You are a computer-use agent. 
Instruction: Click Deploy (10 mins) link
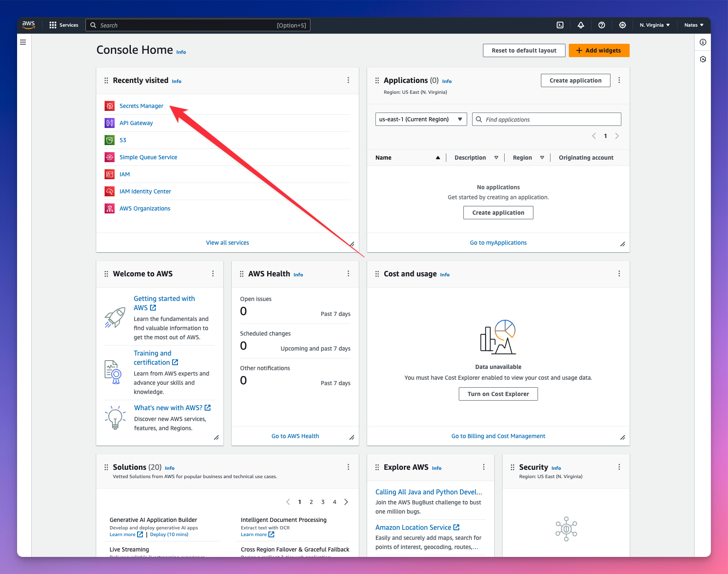coord(169,534)
